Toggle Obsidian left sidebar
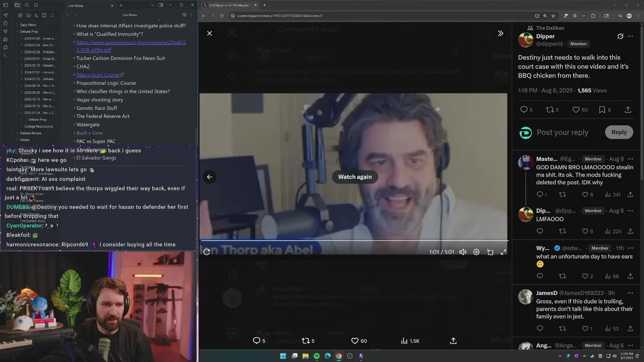Screen dimensions: 644x362 point(6,5)
